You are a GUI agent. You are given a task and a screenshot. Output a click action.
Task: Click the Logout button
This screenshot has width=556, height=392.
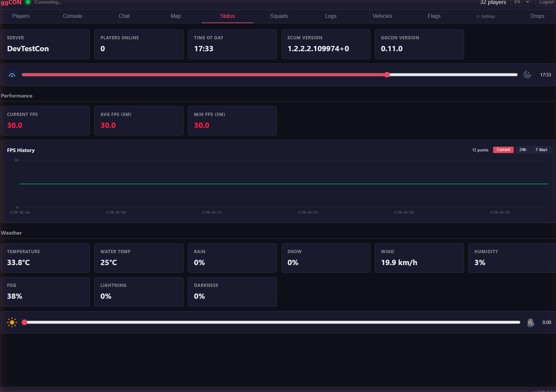click(x=546, y=2)
